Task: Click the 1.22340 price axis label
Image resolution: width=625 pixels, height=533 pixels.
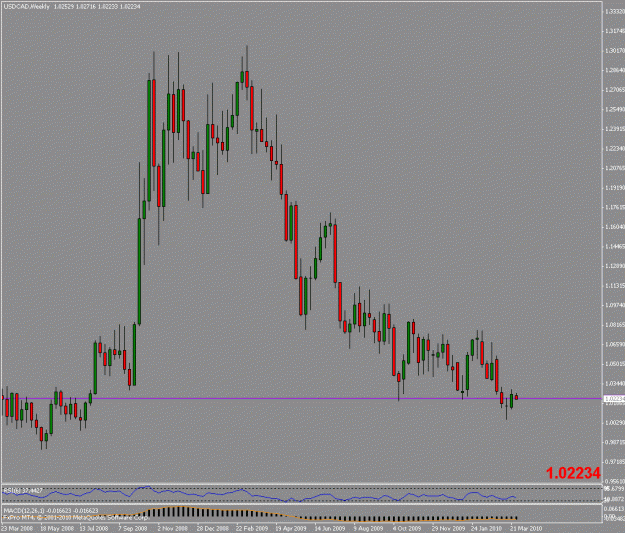Action: point(615,148)
